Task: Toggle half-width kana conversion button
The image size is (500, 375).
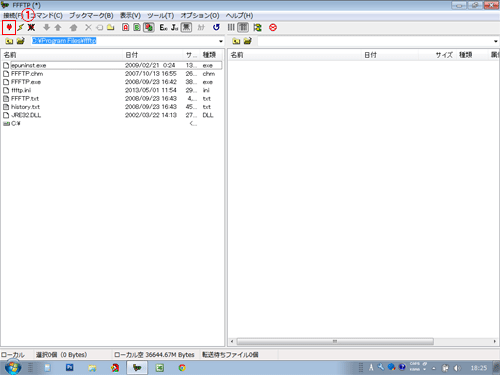Action: point(201,27)
